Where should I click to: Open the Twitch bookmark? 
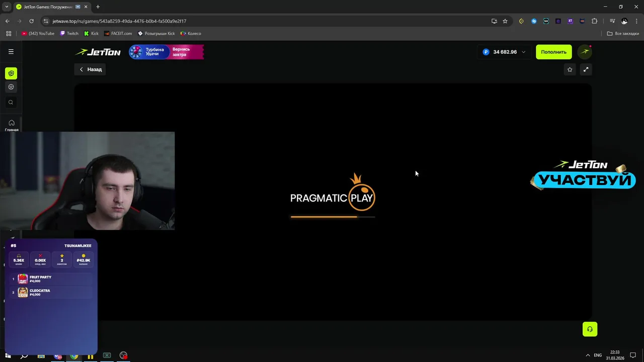tap(69, 34)
